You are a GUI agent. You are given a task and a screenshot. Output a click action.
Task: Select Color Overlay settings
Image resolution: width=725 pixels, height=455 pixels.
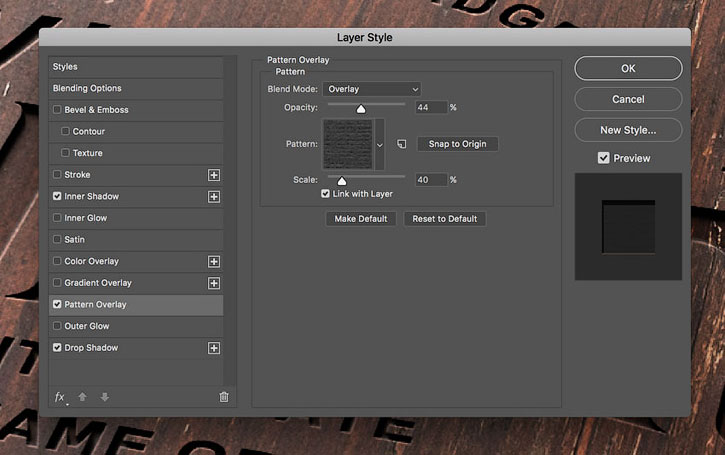pyautogui.click(x=92, y=261)
